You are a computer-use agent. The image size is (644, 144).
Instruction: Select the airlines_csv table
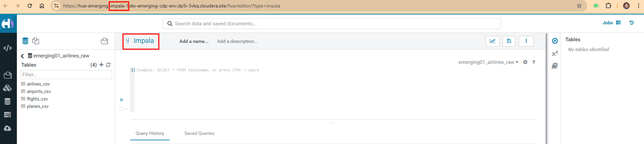(38, 84)
